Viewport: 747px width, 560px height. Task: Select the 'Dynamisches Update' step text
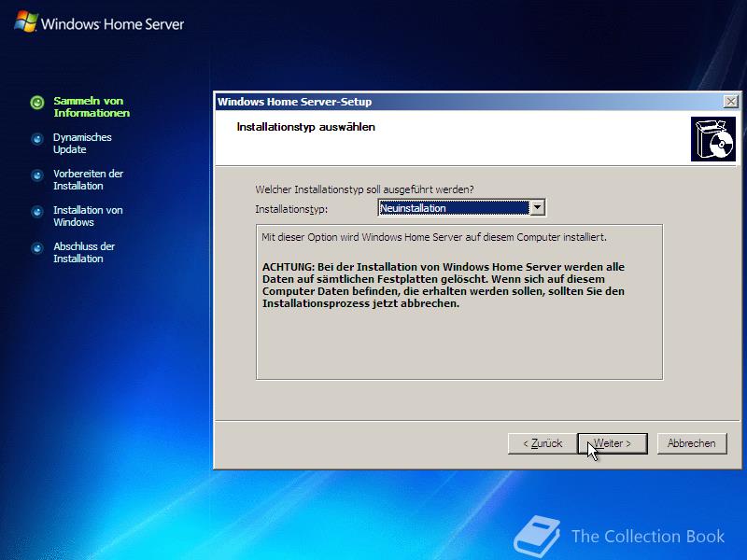82,144
